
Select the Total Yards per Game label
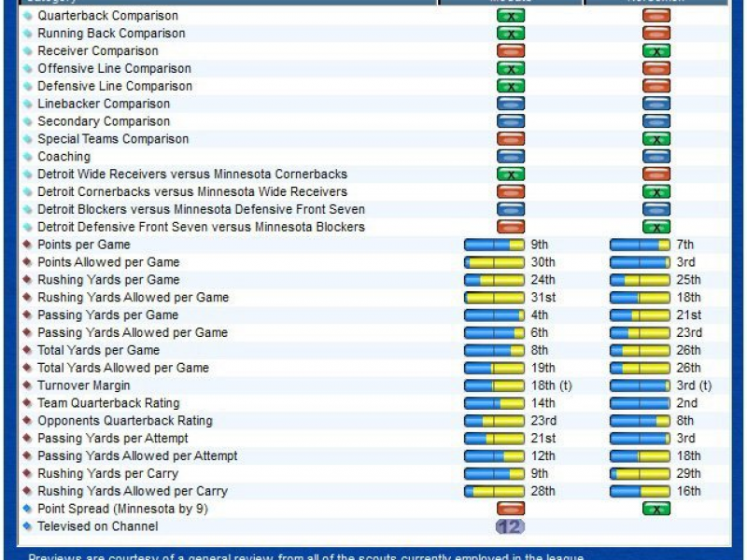99,351
